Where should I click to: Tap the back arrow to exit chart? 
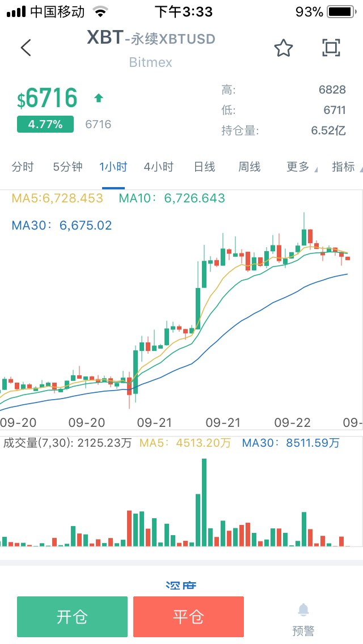pyautogui.click(x=25, y=48)
